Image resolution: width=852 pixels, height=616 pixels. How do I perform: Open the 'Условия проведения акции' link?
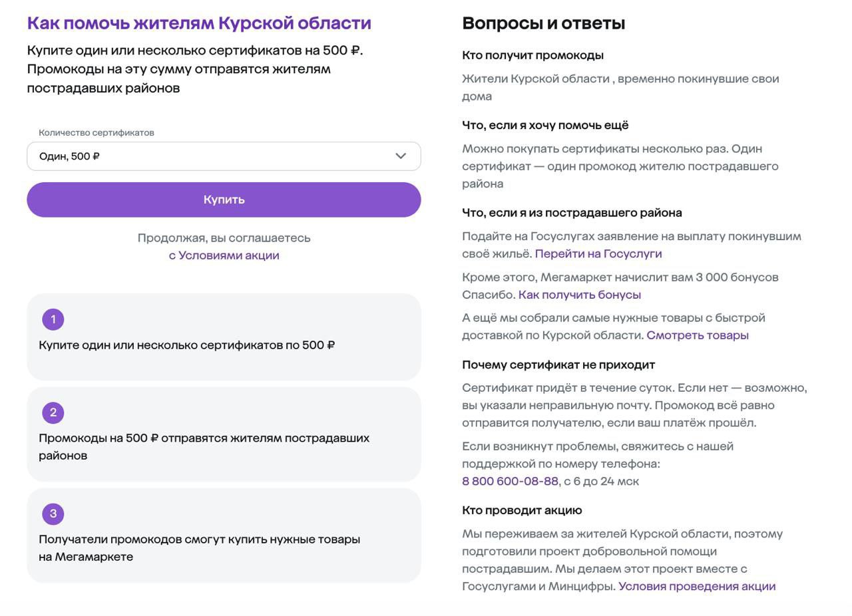pos(696,586)
